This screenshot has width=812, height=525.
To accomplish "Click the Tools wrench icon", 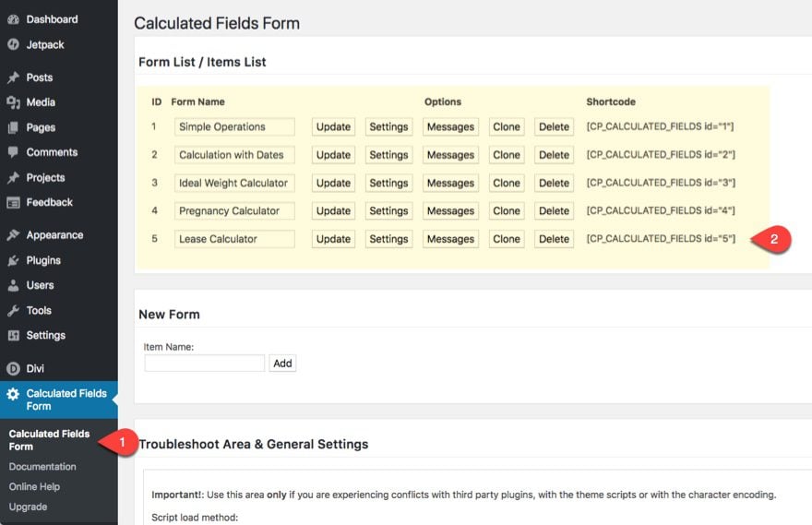I will [x=13, y=311].
